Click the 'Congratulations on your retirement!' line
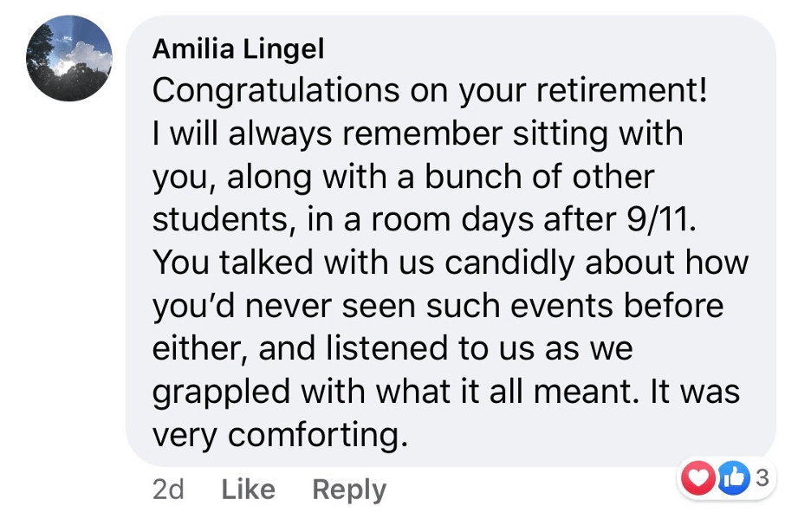 pos(431,91)
